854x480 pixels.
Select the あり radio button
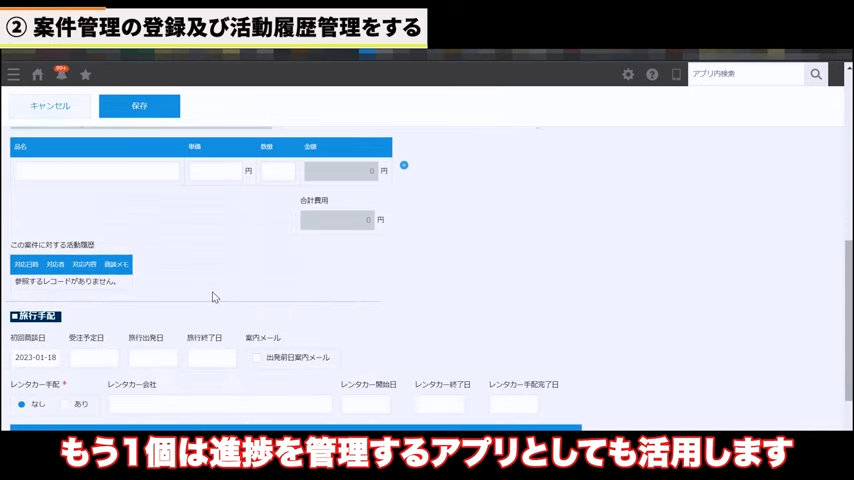coord(65,404)
